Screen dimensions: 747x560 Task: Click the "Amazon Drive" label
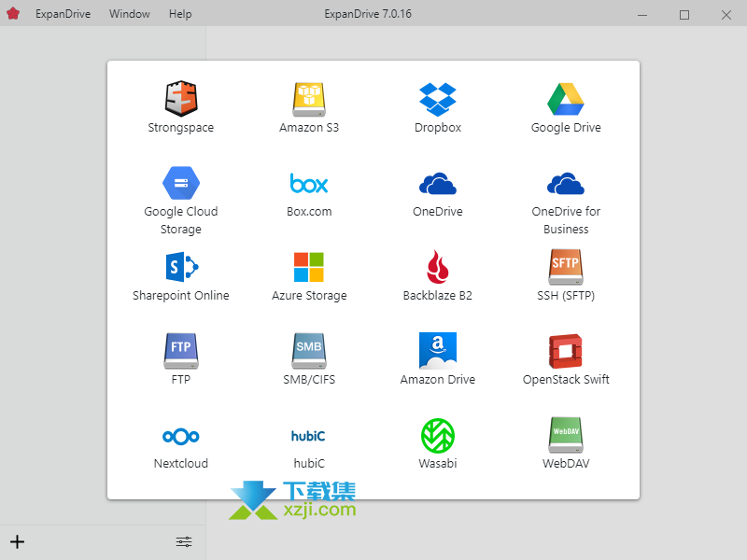(x=438, y=380)
